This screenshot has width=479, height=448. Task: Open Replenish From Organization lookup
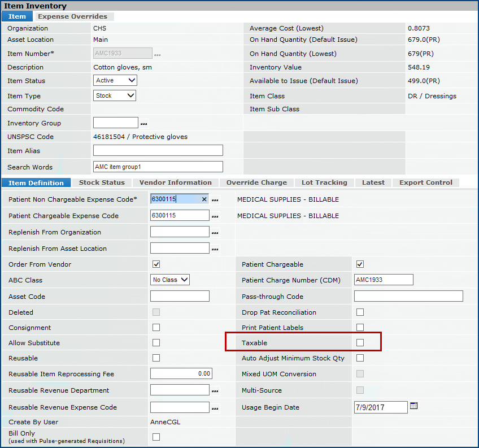pyautogui.click(x=215, y=233)
